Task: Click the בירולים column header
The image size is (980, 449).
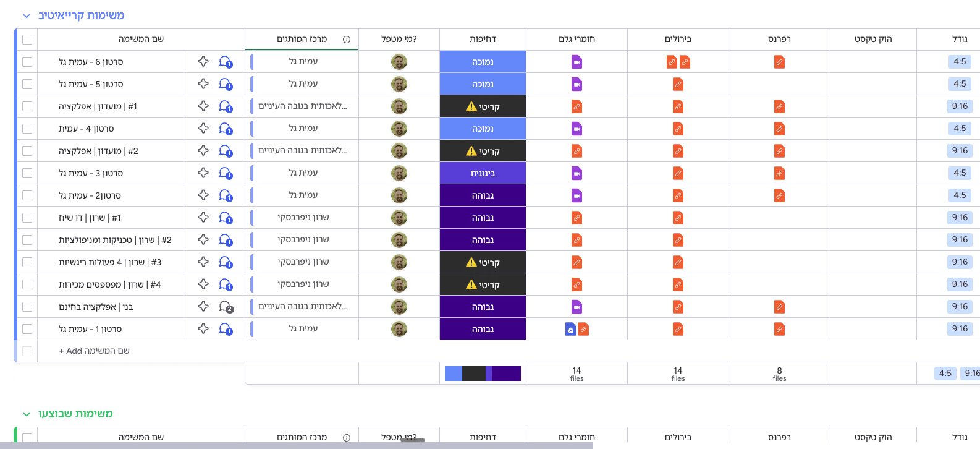Action: click(678, 39)
